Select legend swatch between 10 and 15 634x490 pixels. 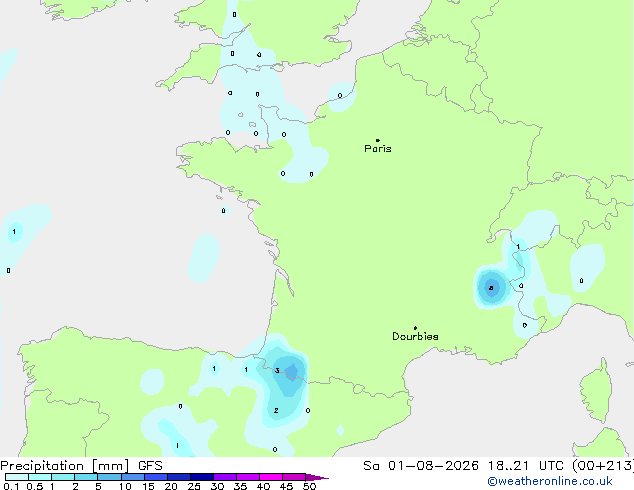click(x=133, y=477)
